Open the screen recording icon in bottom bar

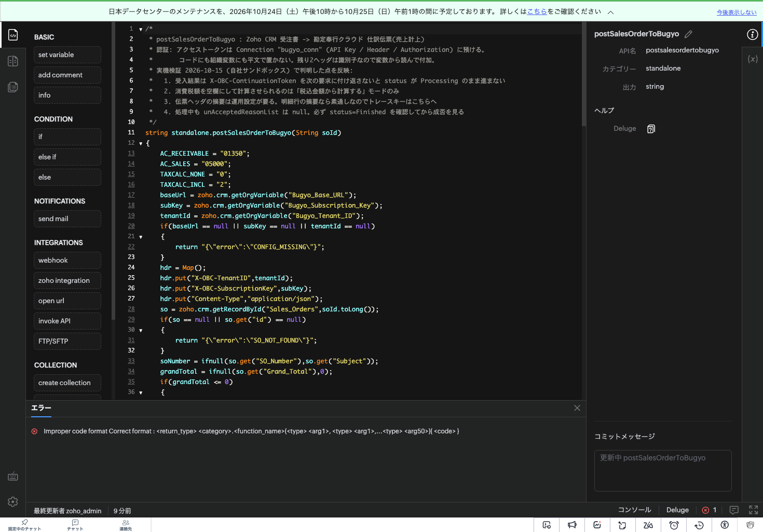[x=547, y=525]
